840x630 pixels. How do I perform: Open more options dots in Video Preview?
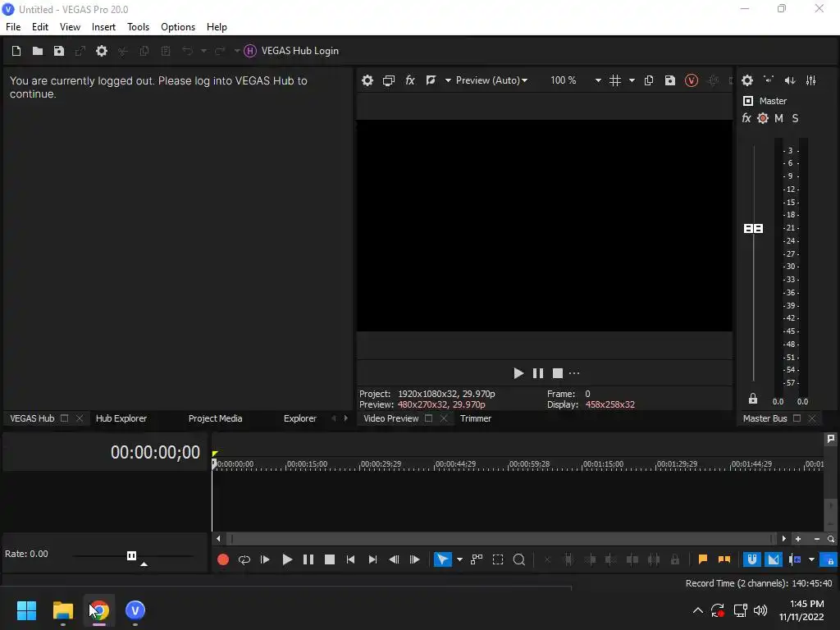point(574,373)
